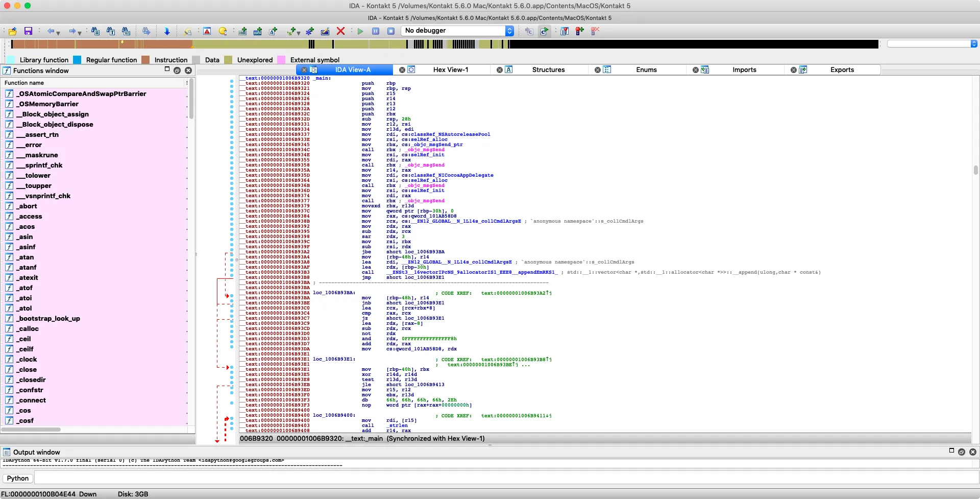Screen dimensions: 980x499
Task: Switch to the Hex View-1 tab
Action: [x=450, y=69]
